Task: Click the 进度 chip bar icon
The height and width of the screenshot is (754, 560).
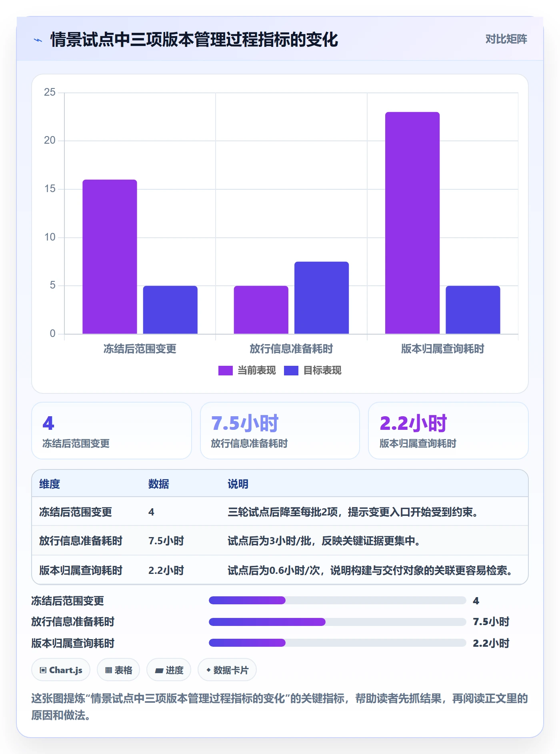Action: (x=159, y=671)
